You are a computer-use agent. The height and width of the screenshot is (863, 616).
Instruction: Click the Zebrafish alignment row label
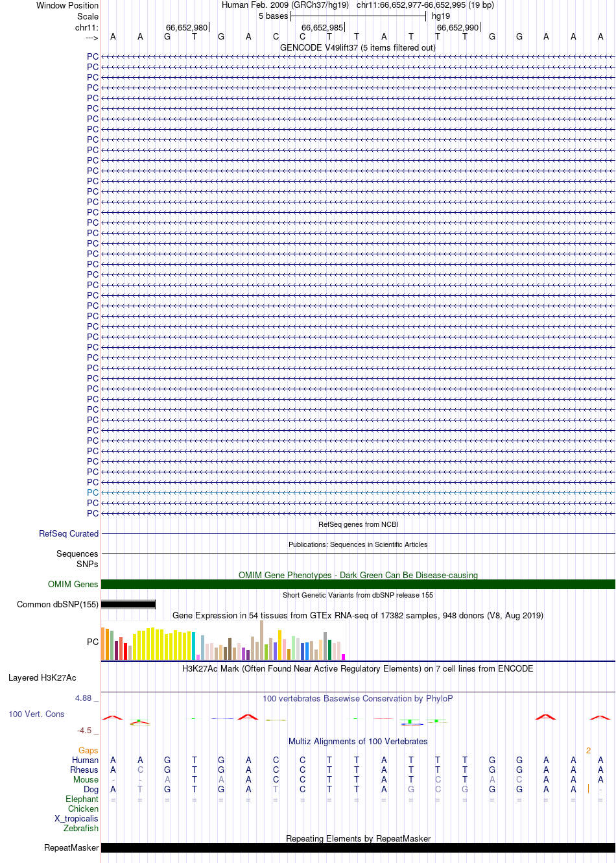point(81,828)
